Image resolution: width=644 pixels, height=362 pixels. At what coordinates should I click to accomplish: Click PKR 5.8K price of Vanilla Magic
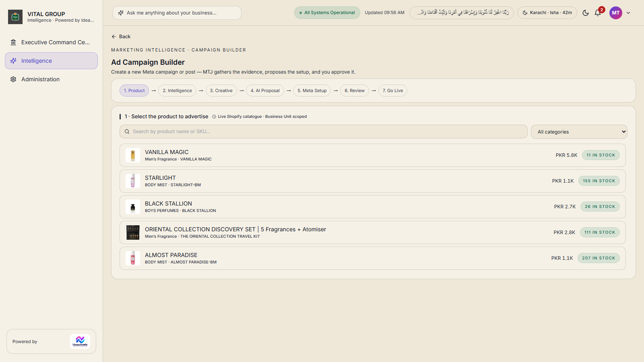tap(566, 155)
